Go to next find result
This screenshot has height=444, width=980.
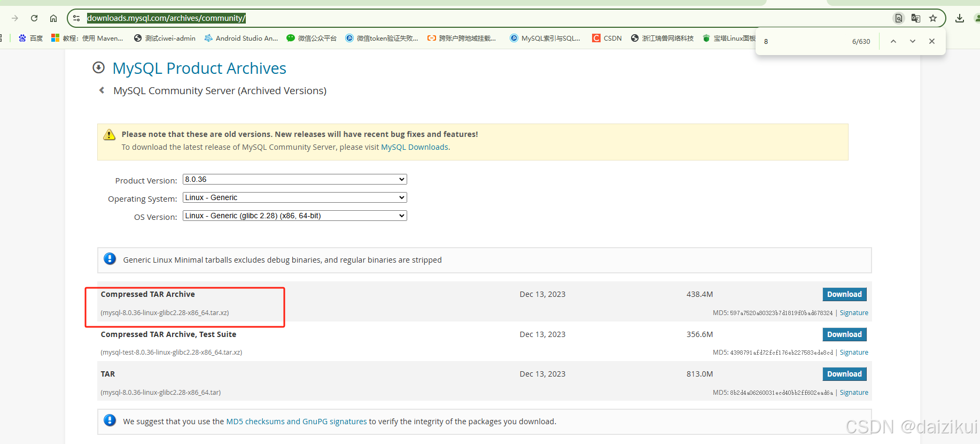point(913,41)
